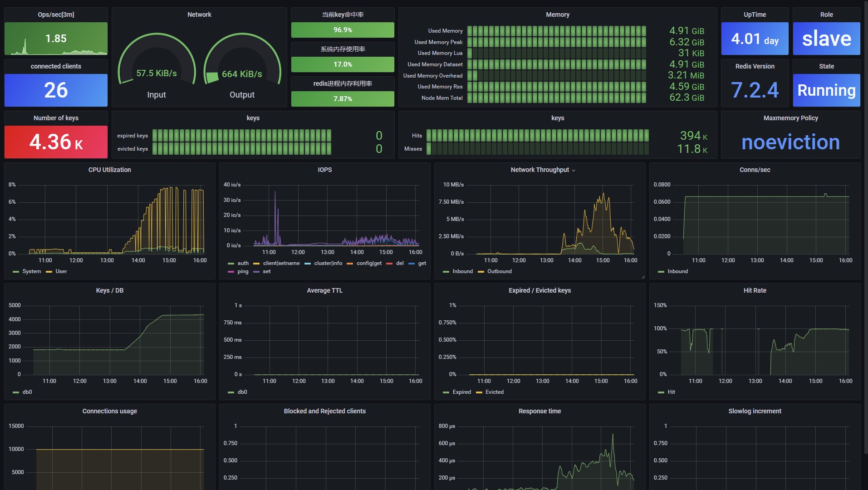Open the Slowlog increment panel title
This screenshot has height=490, width=868.
[x=755, y=411]
